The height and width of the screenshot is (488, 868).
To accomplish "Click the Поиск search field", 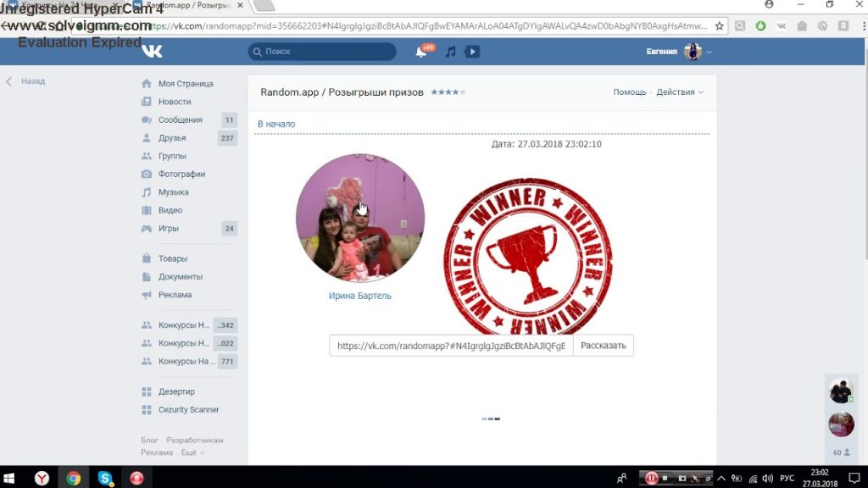I will (x=322, y=52).
